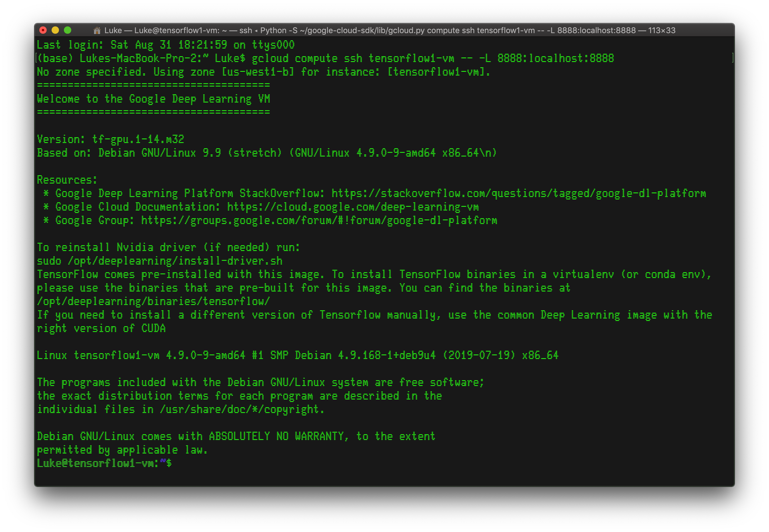Click the home folder proxy icon in title bar

tap(97, 30)
